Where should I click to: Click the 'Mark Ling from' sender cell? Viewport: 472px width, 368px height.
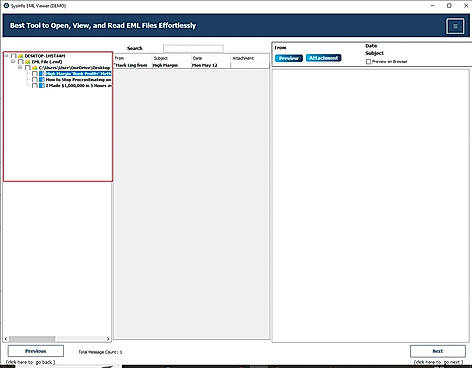tap(133, 65)
